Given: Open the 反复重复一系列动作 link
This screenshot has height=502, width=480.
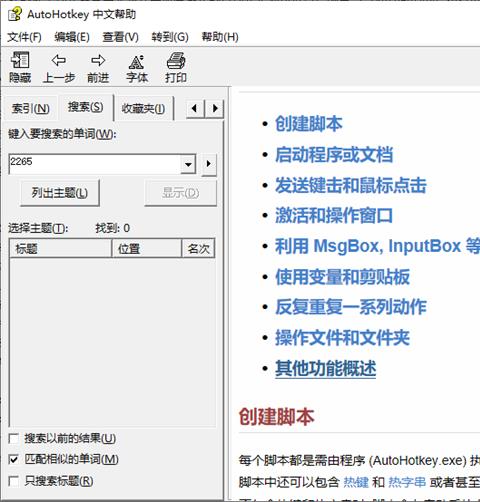Looking at the screenshot, I should 351,307.
